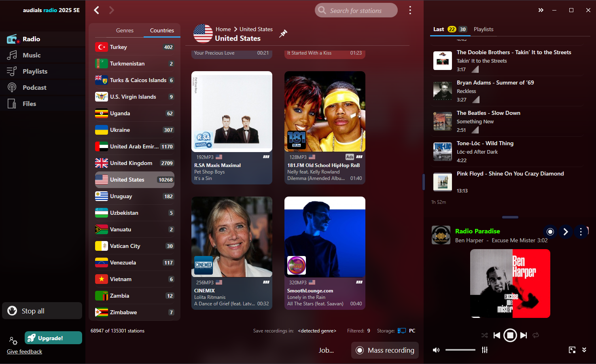Click the storage PC device icon
This screenshot has width=596, height=364.
point(402,331)
